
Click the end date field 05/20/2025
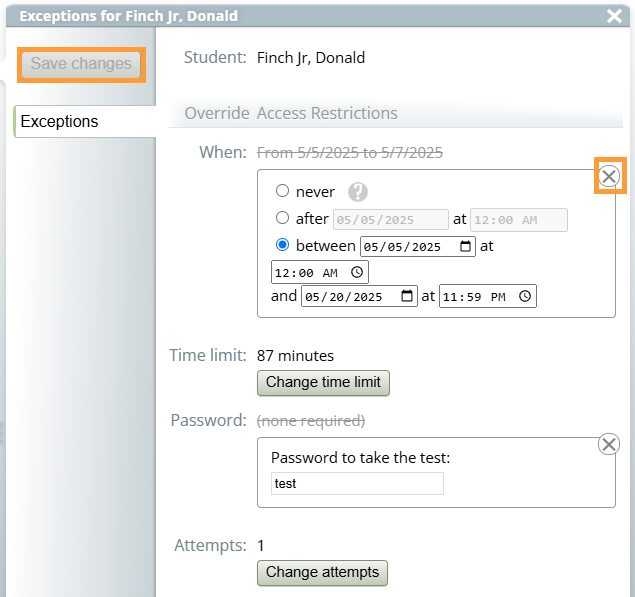[x=359, y=296]
